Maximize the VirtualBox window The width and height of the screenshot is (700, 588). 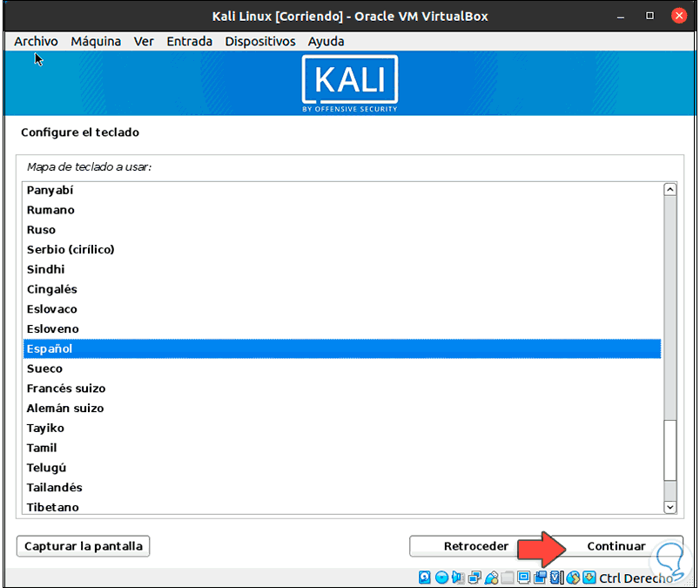[x=650, y=16]
